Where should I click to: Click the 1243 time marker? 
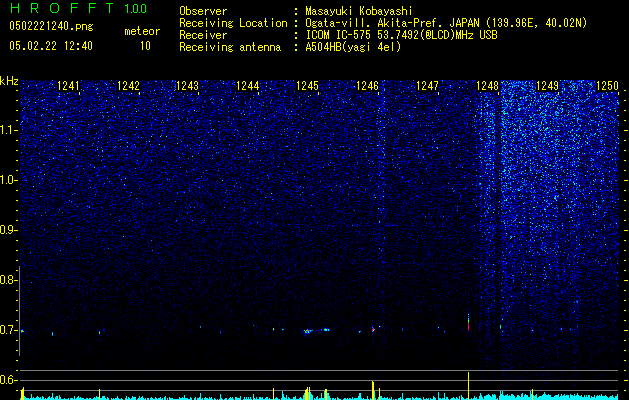[188, 86]
